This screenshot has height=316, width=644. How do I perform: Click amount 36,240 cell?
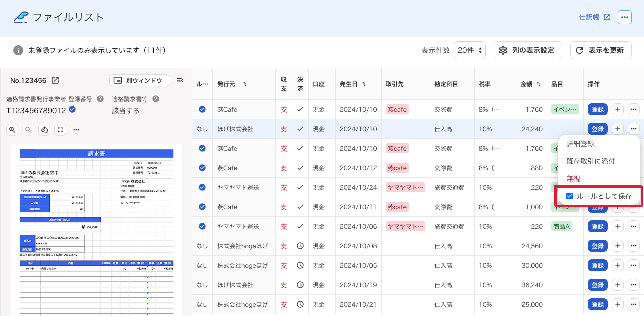tap(532, 285)
